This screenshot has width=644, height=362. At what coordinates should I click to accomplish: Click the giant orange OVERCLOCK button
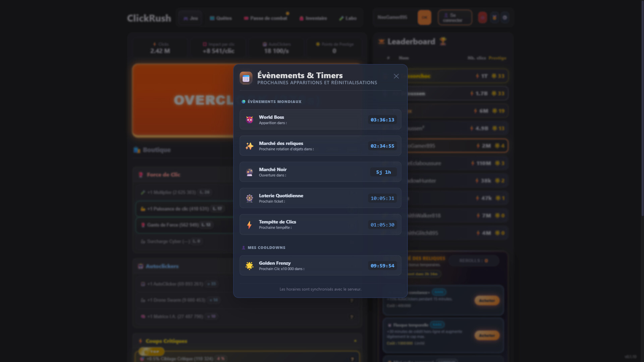click(x=183, y=100)
